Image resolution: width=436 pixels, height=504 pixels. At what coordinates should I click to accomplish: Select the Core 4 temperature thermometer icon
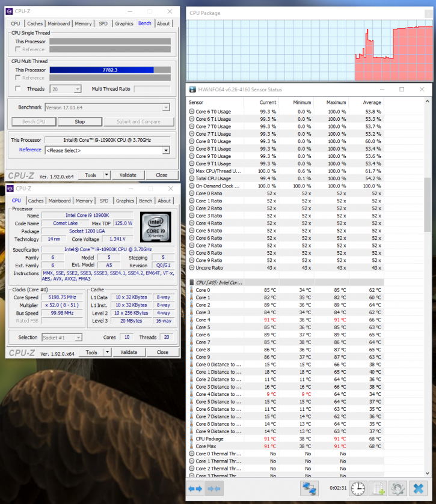coord(191,320)
